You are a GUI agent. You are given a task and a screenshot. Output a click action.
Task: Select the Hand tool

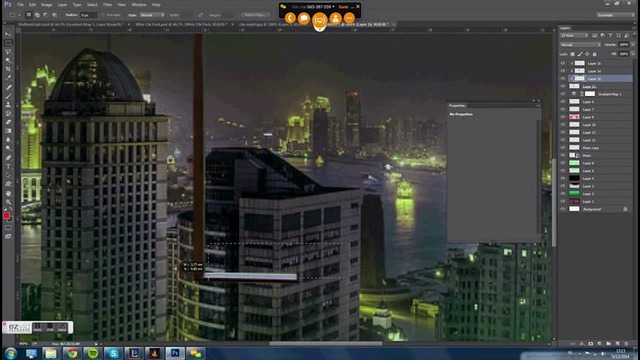tap(8, 193)
